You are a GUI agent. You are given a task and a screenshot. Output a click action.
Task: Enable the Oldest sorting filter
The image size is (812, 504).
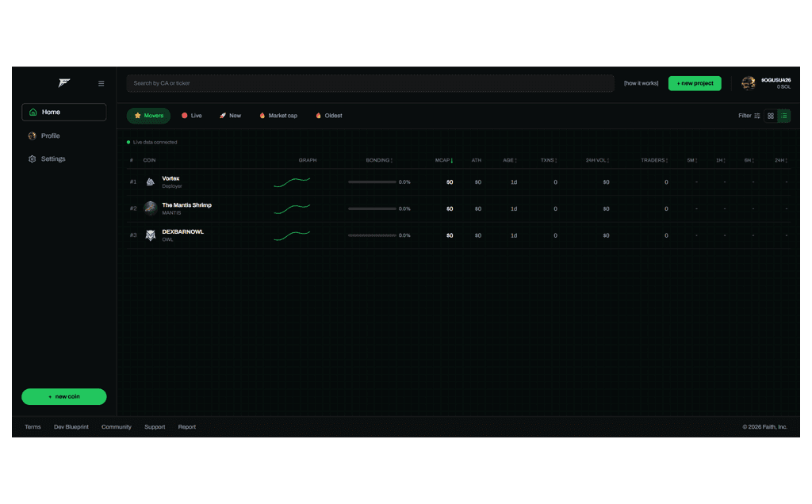(327, 116)
